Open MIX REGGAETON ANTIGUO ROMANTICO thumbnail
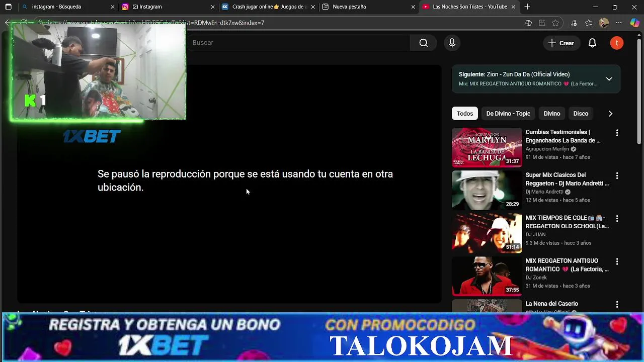 487,276
